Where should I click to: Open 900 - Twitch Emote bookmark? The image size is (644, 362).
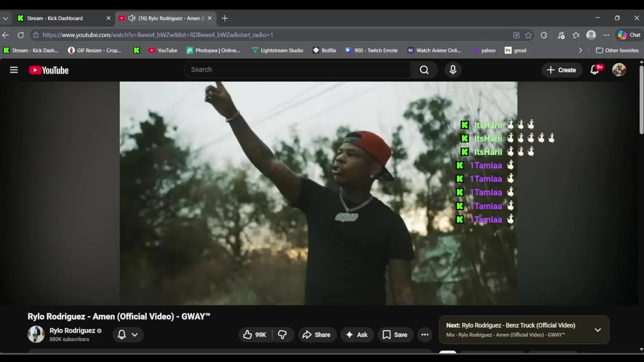(x=371, y=50)
